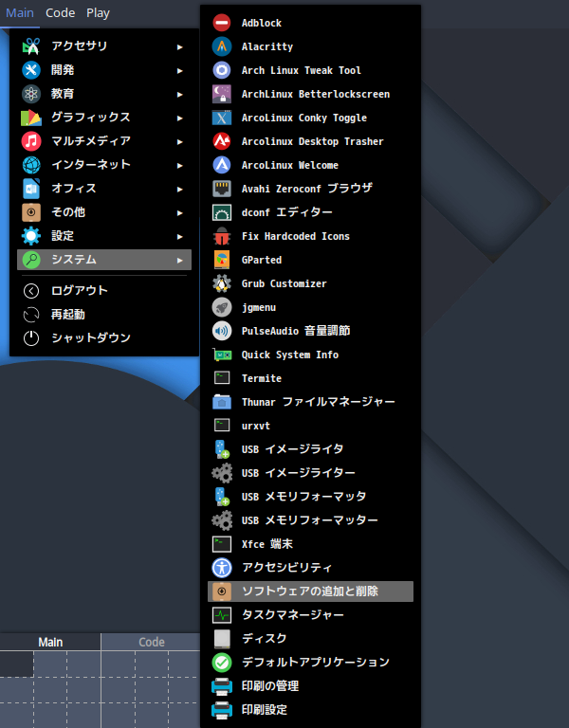Screen dimensions: 569x728
Task: Click the タスクマネージャー monitor icon
Action: point(222,614)
